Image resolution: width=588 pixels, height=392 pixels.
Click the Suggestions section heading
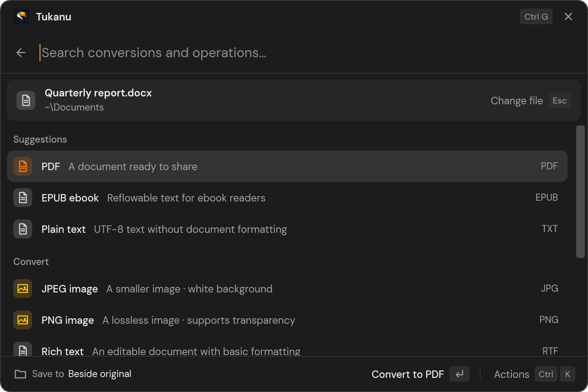[x=40, y=140]
